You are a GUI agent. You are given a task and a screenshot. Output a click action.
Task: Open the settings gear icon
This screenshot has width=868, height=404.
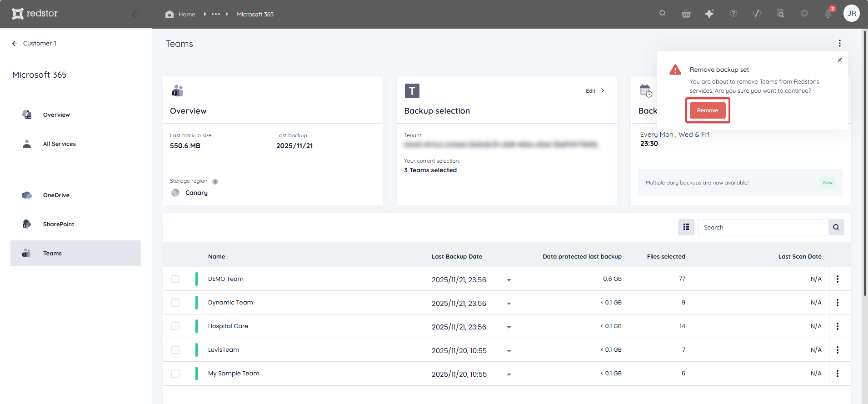click(804, 14)
